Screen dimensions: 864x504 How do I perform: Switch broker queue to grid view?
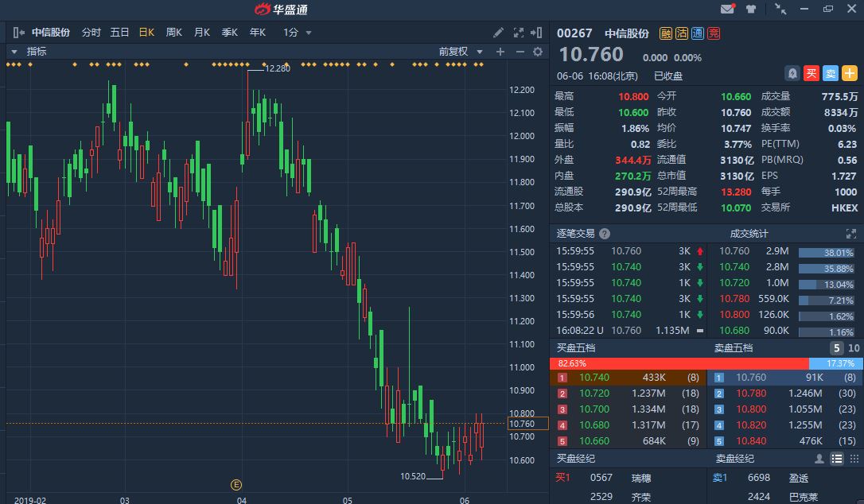(x=854, y=458)
